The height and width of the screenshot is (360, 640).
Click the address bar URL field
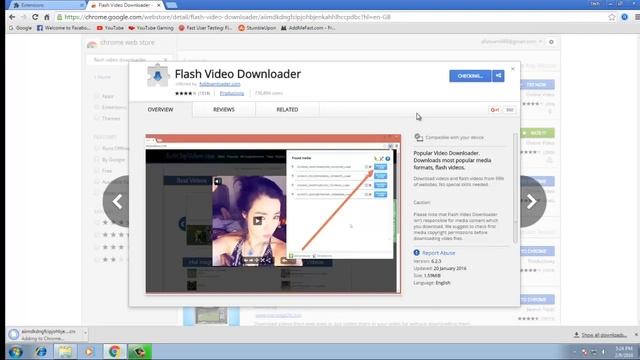[x=331, y=17]
